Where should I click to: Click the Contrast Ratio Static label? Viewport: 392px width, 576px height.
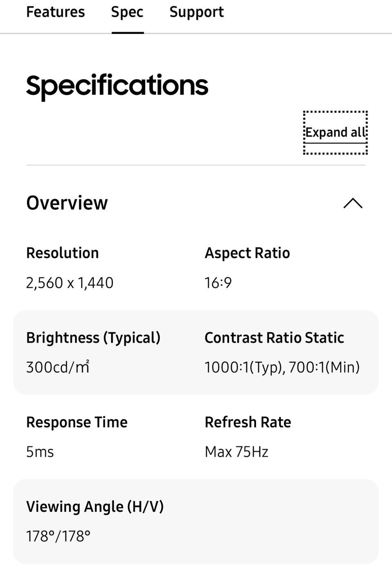(274, 338)
